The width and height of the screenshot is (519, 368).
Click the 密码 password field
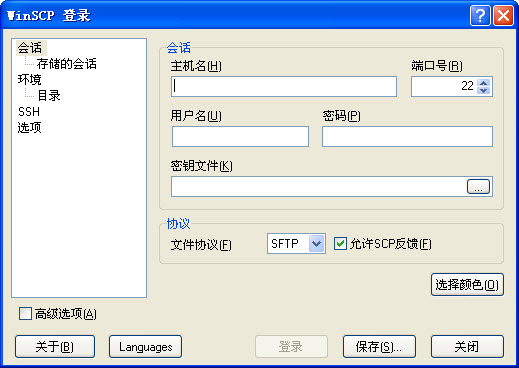click(407, 136)
